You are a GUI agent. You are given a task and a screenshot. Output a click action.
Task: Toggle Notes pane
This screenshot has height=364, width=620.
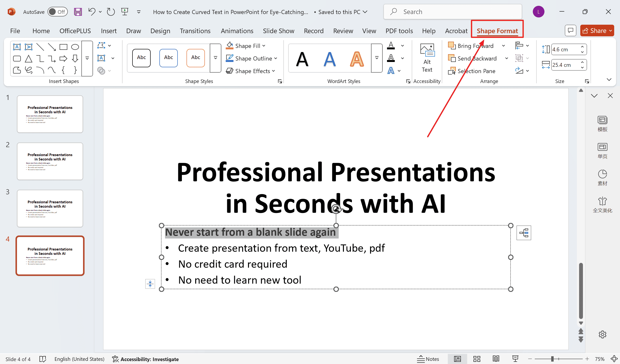click(428, 359)
